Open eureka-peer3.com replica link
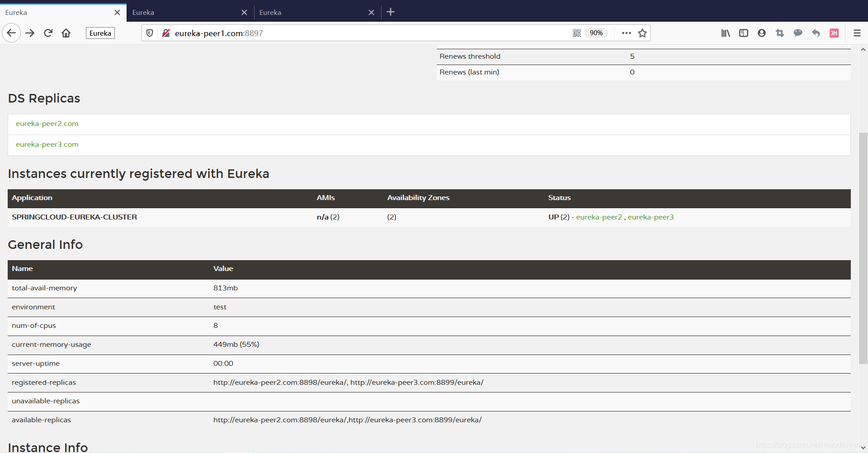The width and height of the screenshot is (868, 453). pyautogui.click(x=47, y=145)
